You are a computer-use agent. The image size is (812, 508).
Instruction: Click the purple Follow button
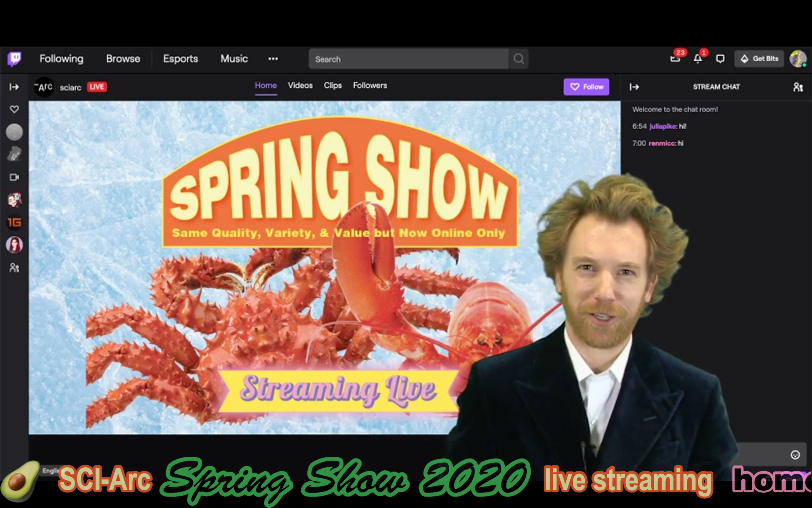pyautogui.click(x=586, y=87)
